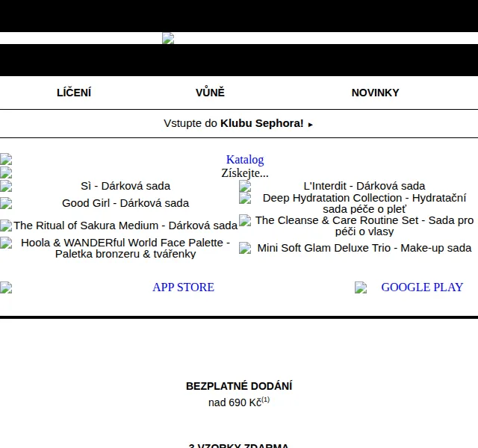The image size is (478, 448).
Task: Click the broken image beside Katalog
Action: point(6,159)
